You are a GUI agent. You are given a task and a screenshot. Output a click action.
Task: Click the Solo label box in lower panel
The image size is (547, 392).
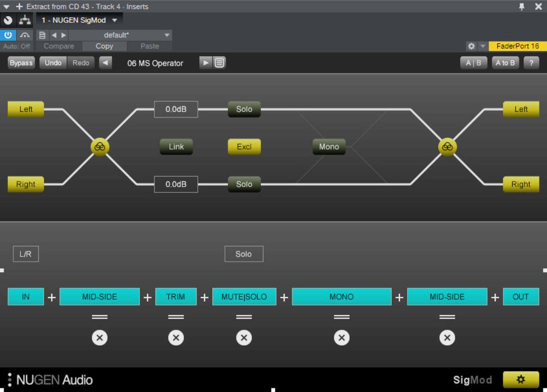[x=244, y=254]
